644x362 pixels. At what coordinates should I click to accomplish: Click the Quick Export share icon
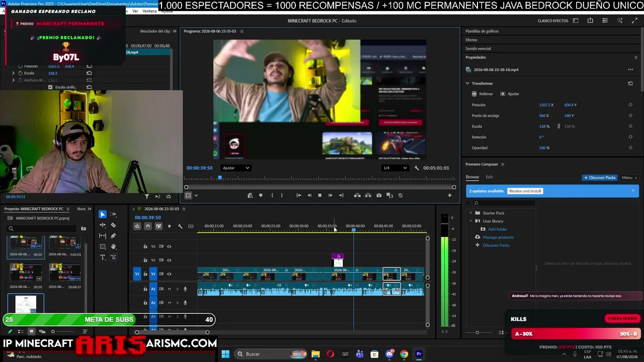pos(590,21)
